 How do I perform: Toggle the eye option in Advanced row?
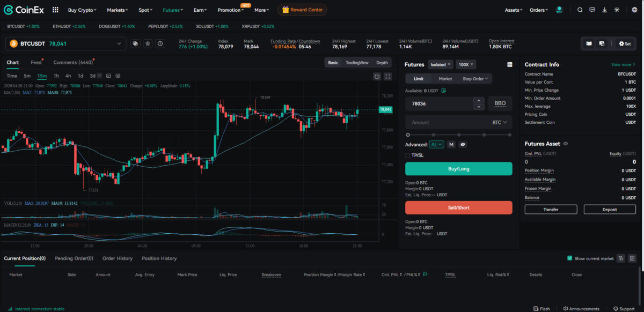tap(463, 144)
